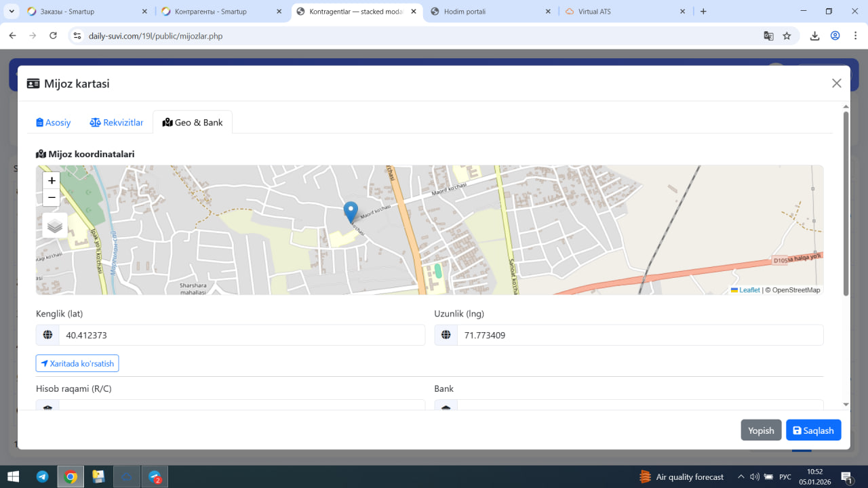Click the scrollbar down arrow in dialog
The height and width of the screenshot is (488, 868).
click(x=846, y=405)
